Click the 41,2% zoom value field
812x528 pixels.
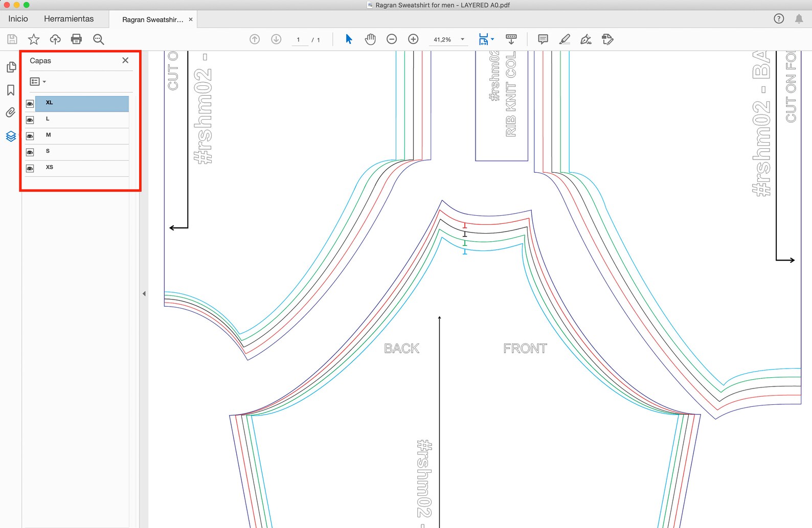coord(443,40)
